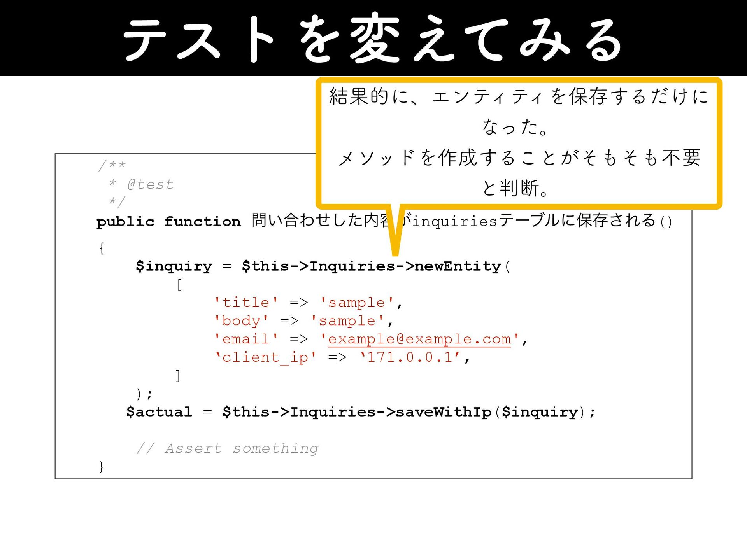Screen dimensions: 747x560
Task: Click the 'title' array key
Action: (x=246, y=303)
